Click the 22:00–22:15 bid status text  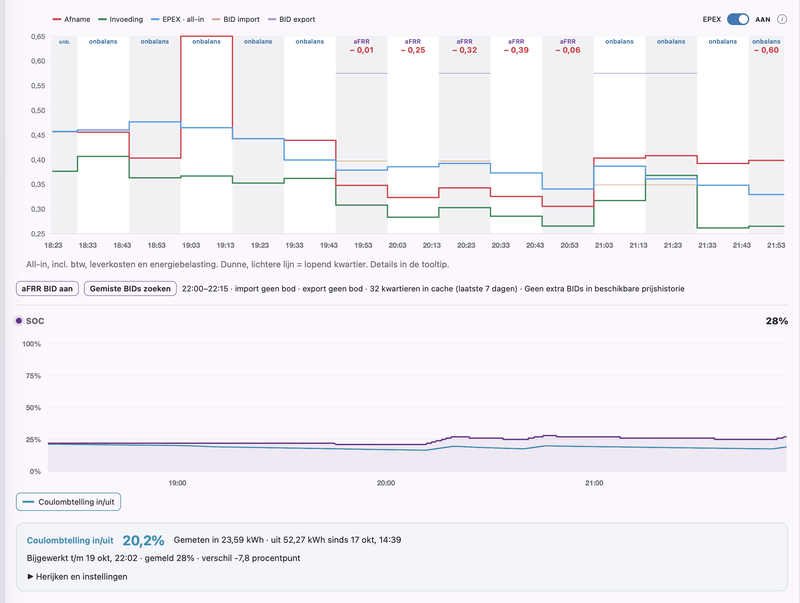click(x=433, y=289)
